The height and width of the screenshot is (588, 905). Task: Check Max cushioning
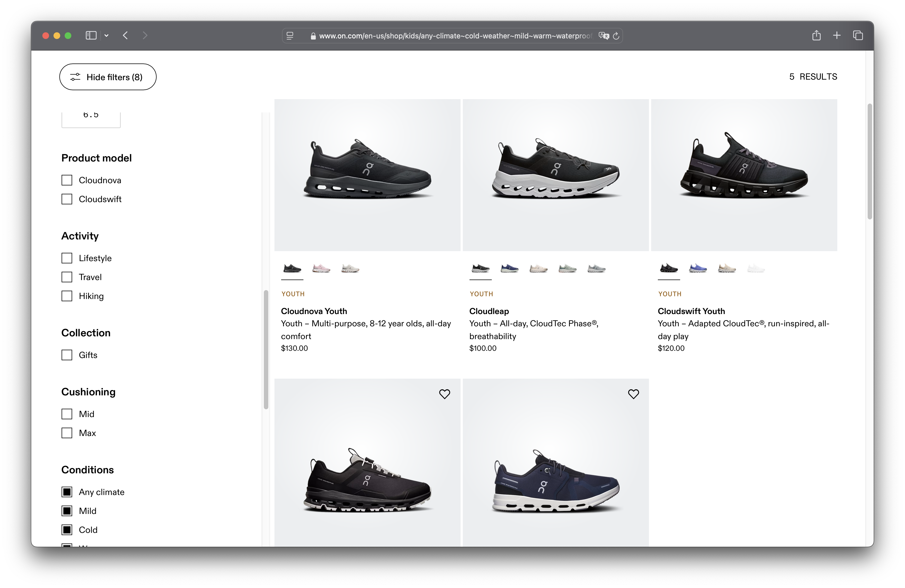(67, 433)
